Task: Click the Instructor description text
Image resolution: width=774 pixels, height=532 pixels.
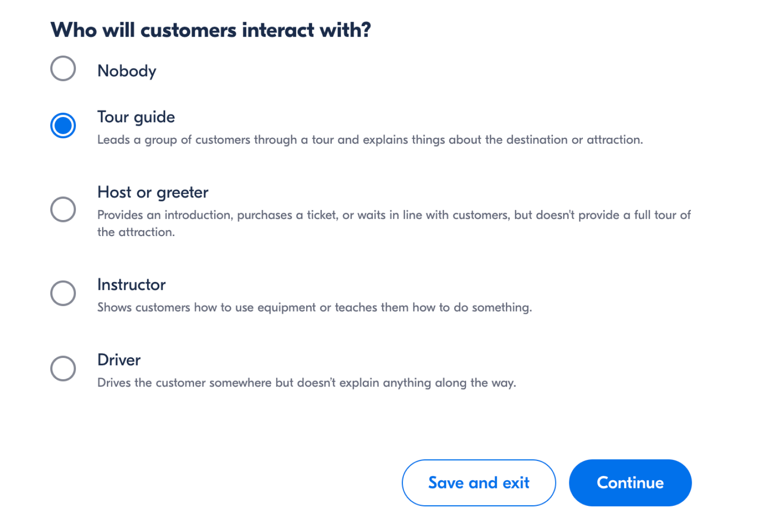Action: coord(314,307)
